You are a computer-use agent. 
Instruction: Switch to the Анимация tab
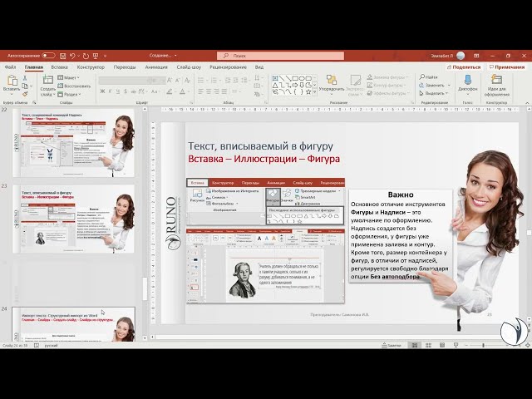click(156, 67)
